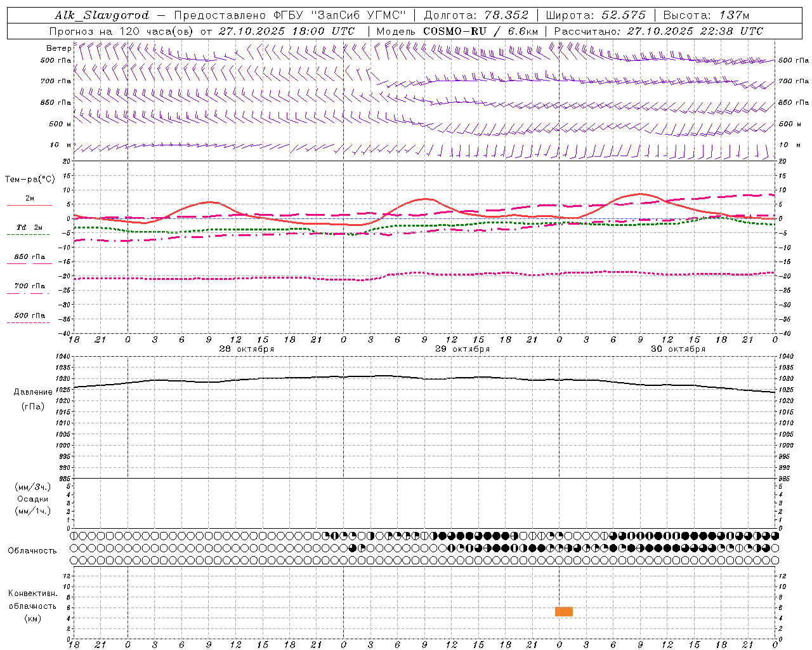The width and height of the screenshot is (812, 650).
Task: Click the 30 октября date label
Action: coord(678,349)
